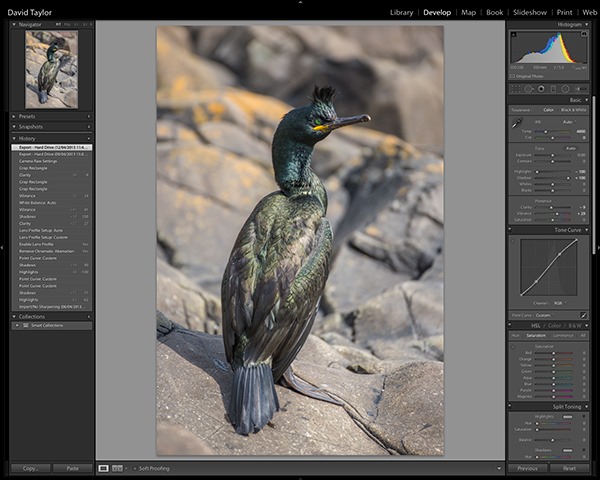The width and height of the screenshot is (600, 480).
Task: Collapse the History panel
Action: 28,138
